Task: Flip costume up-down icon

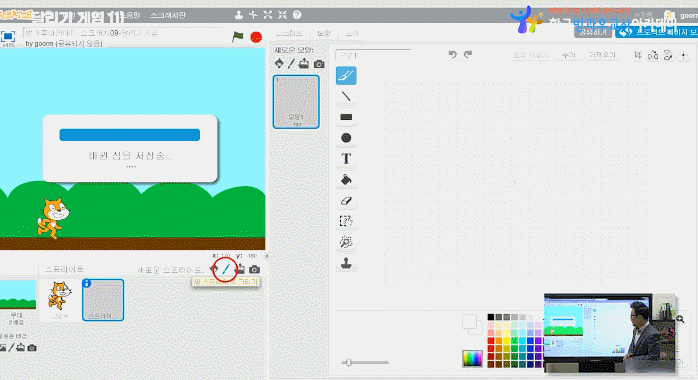Action: pyautogui.click(x=668, y=55)
